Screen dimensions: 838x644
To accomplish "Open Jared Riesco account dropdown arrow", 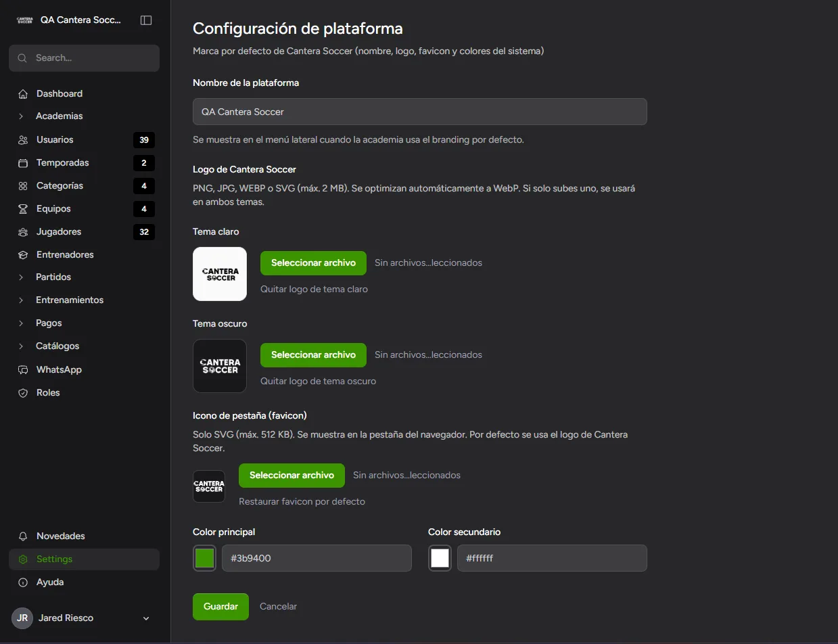I will click(x=146, y=618).
